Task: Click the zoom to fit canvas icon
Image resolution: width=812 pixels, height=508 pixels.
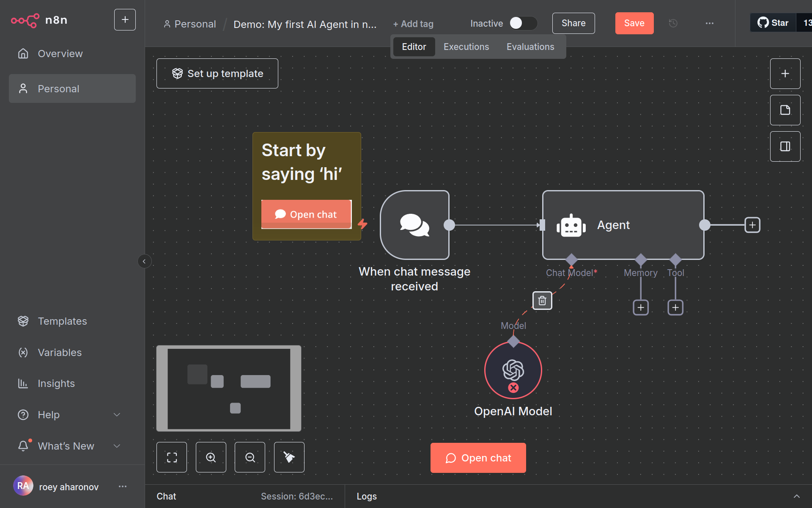Action: coord(171,457)
